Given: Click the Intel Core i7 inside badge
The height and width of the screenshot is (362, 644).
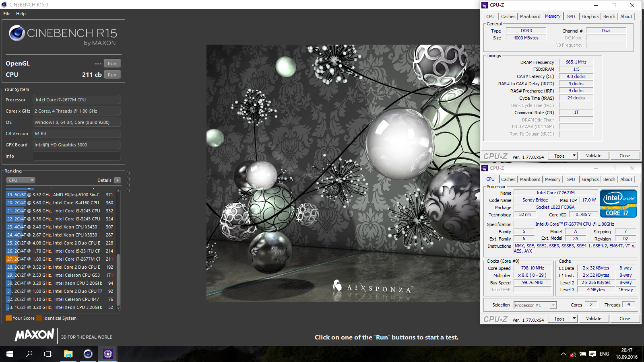Looking at the screenshot, I should point(618,204).
